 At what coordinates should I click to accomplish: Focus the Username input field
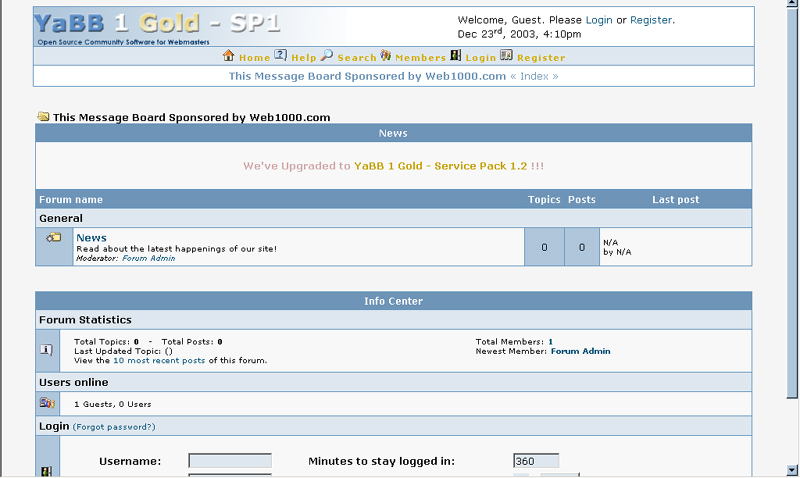point(230,461)
